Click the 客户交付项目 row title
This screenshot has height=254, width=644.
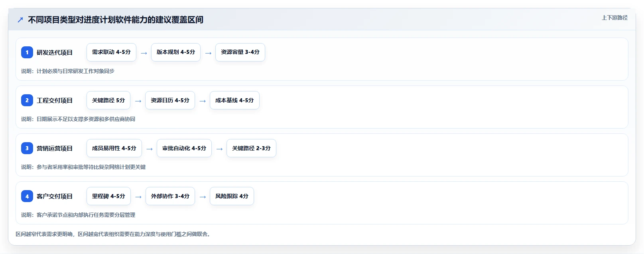pyautogui.click(x=55, y=196)
